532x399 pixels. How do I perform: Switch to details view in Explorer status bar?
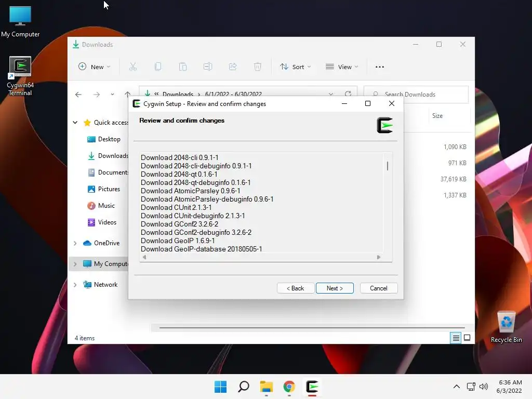(456, 338)
